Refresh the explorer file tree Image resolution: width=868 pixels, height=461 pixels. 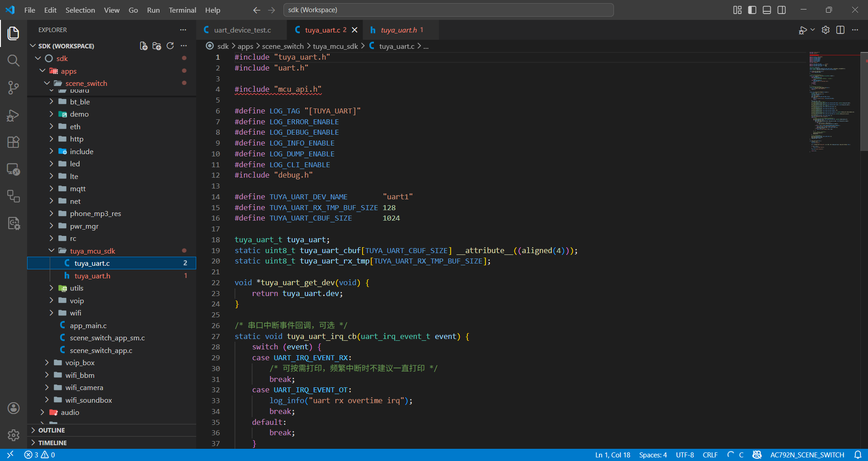point(170,46)
